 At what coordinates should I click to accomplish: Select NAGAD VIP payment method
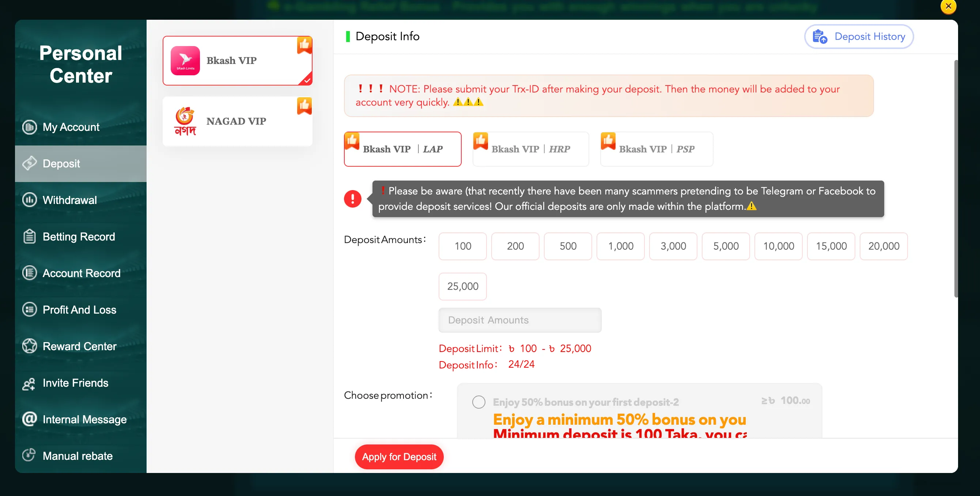coord(237,121)
